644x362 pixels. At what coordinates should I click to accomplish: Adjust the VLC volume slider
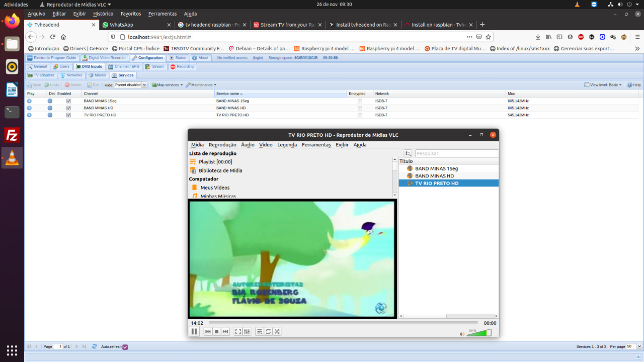click(478, 333)
